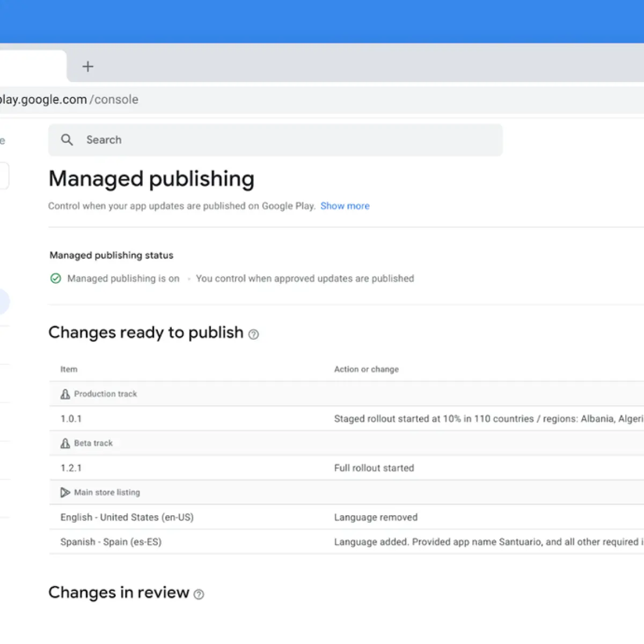
Task: Click the Full rollout started cell
Action: (x=374, y=468)
